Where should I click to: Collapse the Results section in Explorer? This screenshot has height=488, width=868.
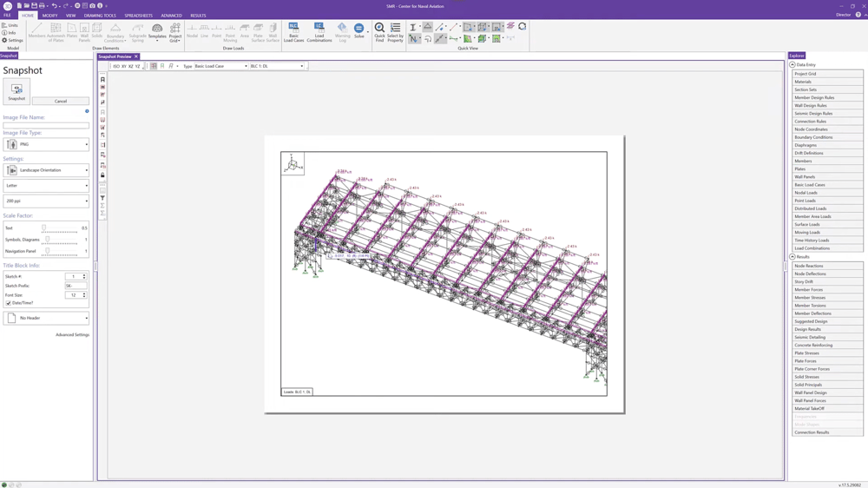click(792, 257)
